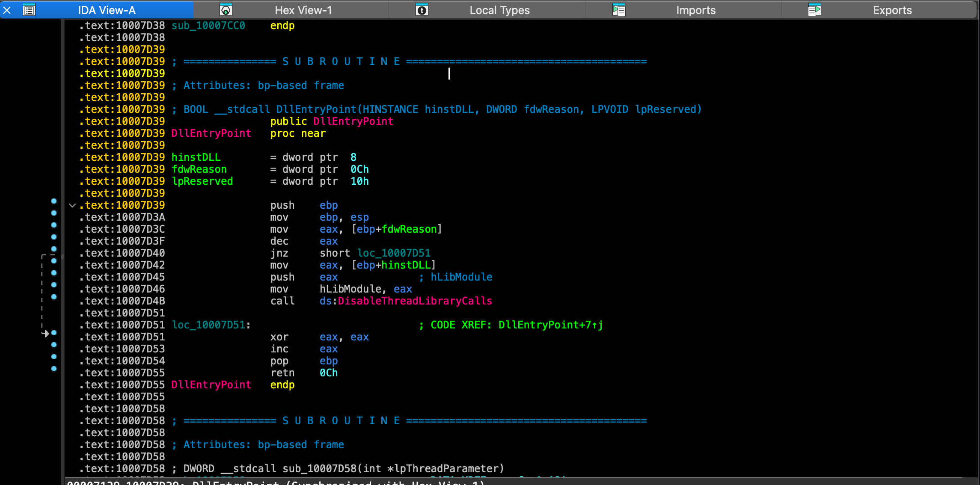
Task: Click the pop ebp instruction
Action: click(x=304, y=361)
